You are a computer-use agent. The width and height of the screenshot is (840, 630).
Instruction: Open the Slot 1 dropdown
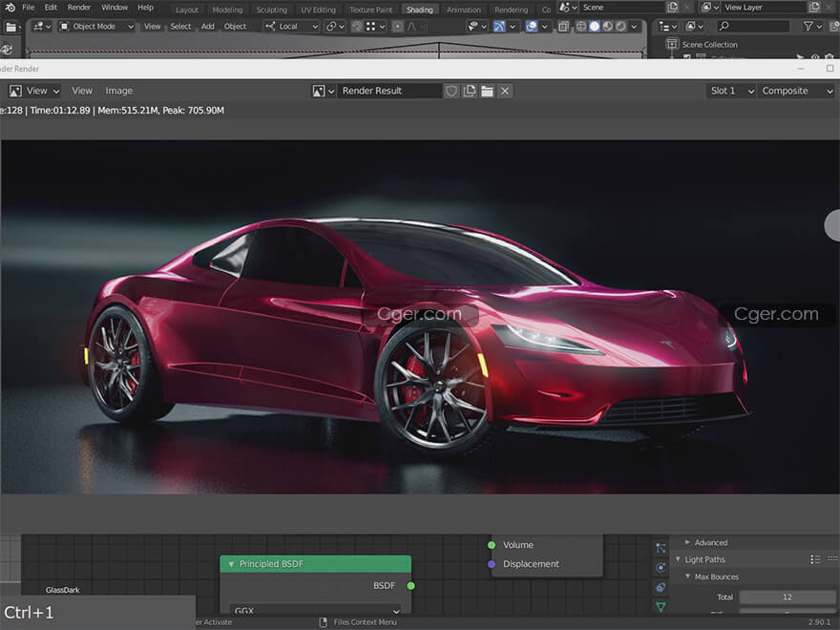point(732,91)
